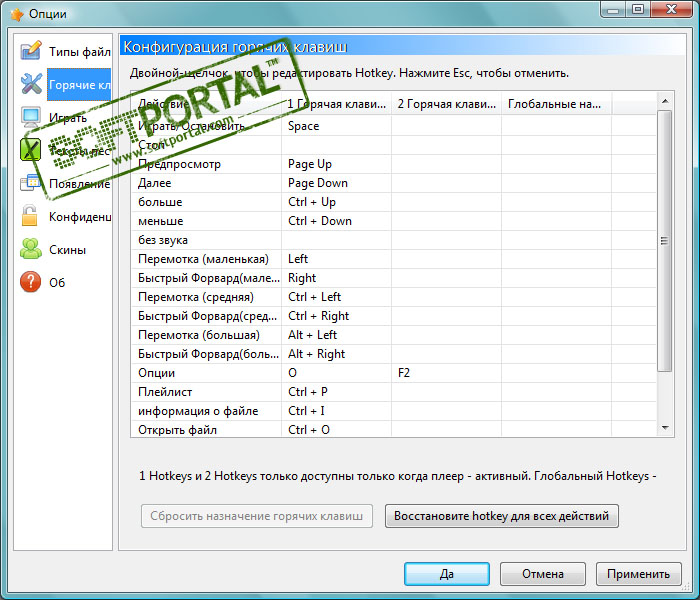Select Перемотка (маленькая) row

coord(394,259)
